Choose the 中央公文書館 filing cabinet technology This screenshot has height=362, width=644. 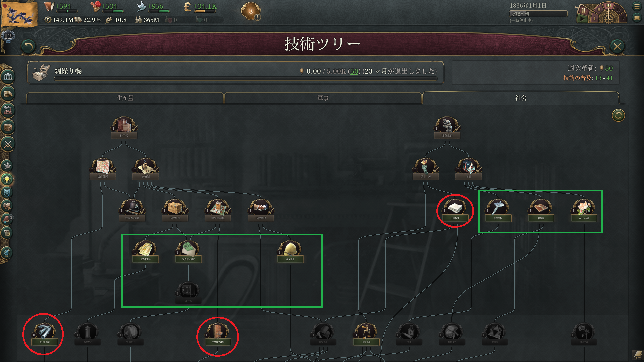click(218, 335)
